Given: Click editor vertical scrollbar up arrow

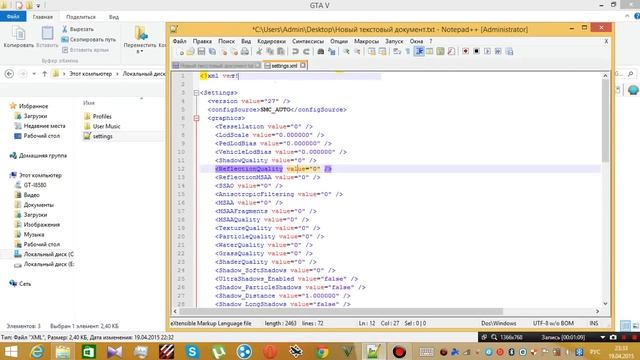Looking at the screenshot, I should [605, 76].
